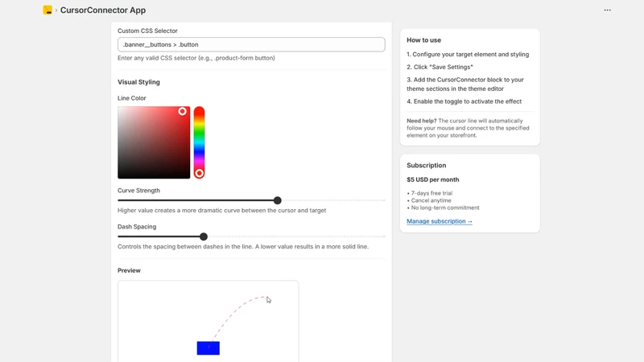
Task: Click step 1 Configure your target element text
Action: 468,54
